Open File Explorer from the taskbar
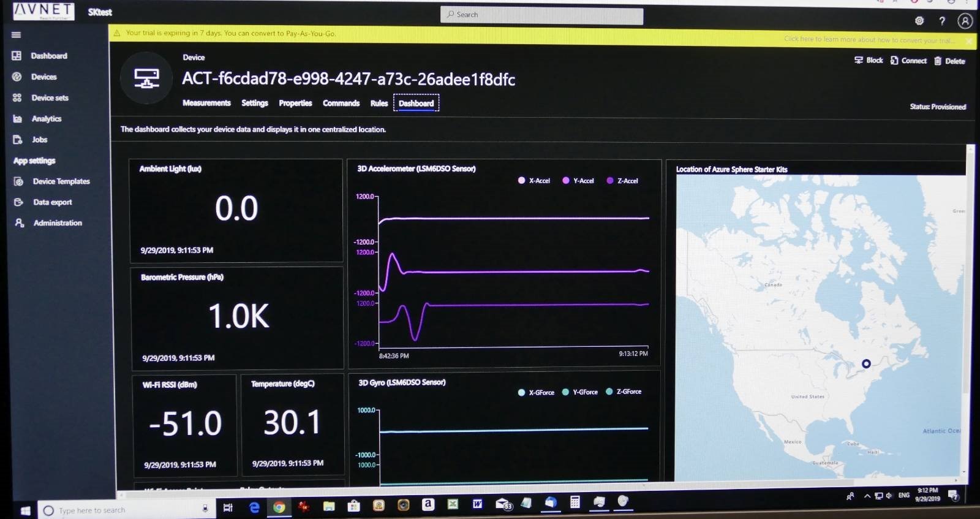 [329, 506]
